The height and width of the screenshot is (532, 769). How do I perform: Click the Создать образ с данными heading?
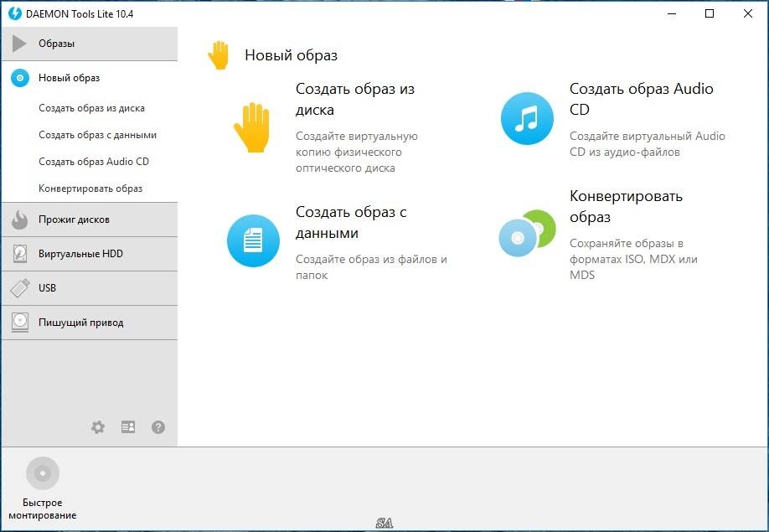[x=351, y=222]
